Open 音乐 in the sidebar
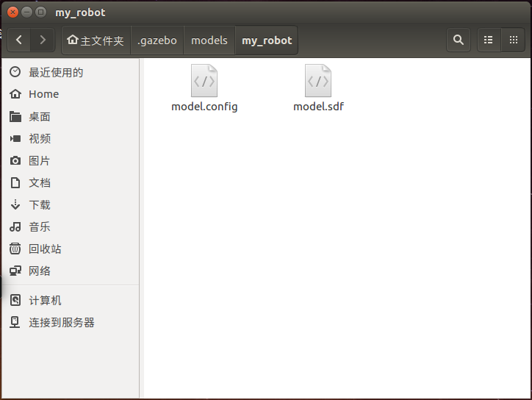 click(x=71, y=226)
